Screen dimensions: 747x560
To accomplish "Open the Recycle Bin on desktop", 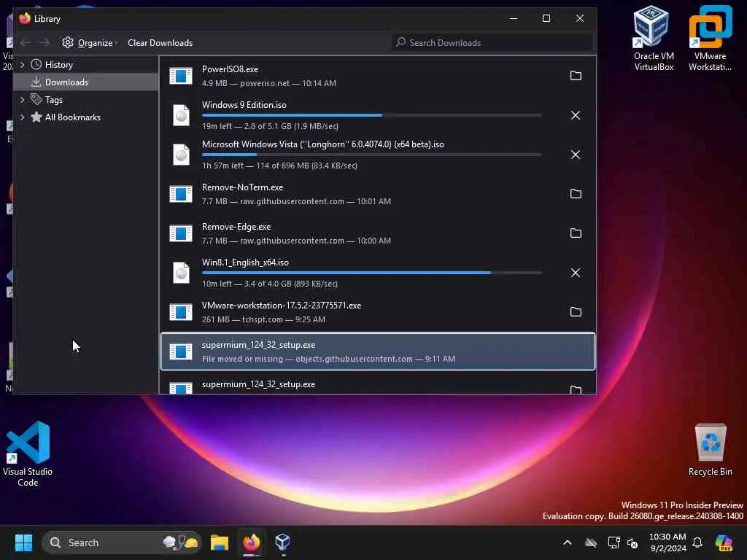I will pyautogui.click(x=710, y=450).
